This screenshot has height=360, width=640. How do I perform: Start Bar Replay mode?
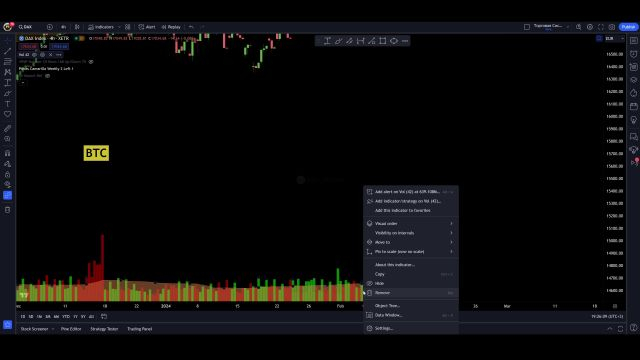(171, 27)
